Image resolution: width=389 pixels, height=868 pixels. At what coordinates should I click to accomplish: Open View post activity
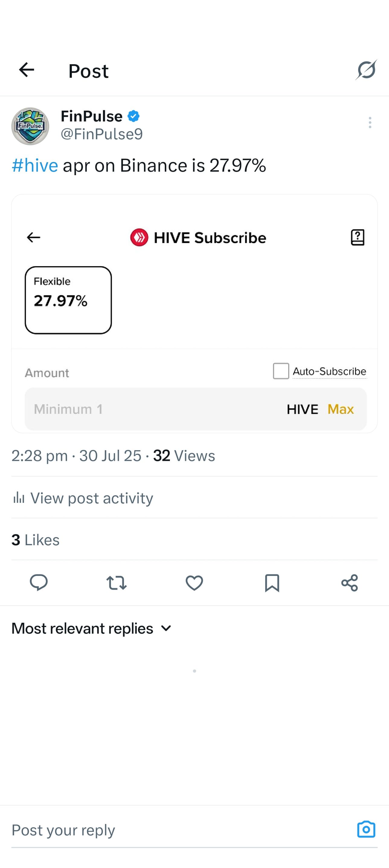coord(83,498)
